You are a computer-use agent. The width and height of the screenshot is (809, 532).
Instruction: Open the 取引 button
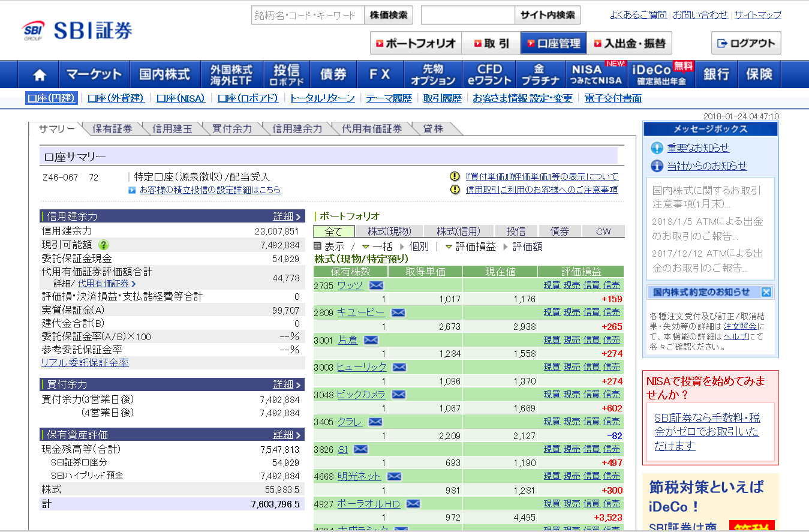click(x=491, y=43)
